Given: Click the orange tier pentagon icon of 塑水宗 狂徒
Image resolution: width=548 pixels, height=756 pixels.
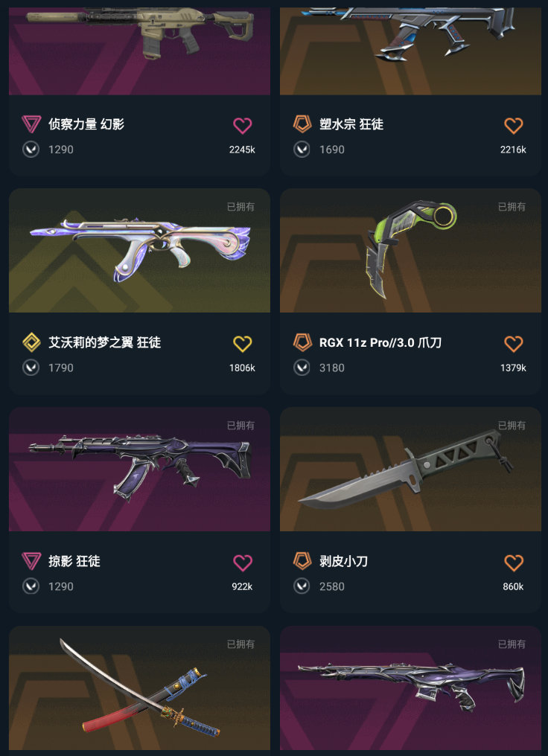Looking at the screenshot, I should click(302, 124).
